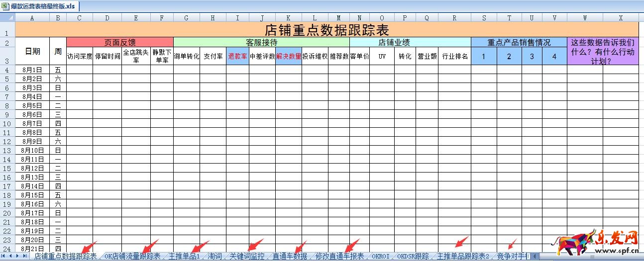
Task: Click the title cell 店铺重点数据跟踪表
Action: (327, 30)
